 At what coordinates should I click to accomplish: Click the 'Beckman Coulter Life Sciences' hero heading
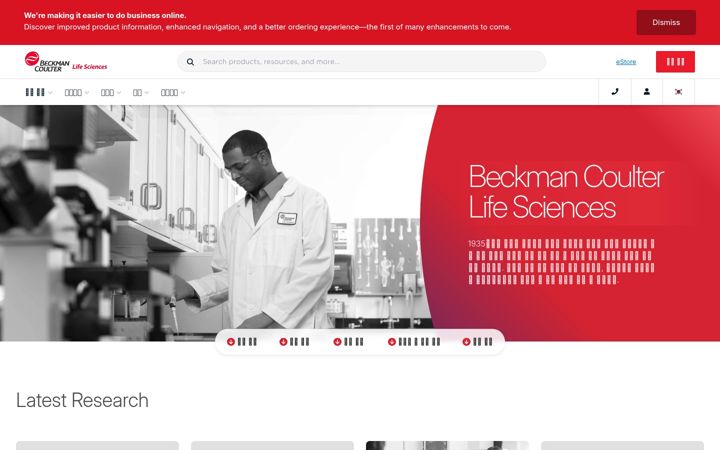pyautogui.click(x=566, y=191)
